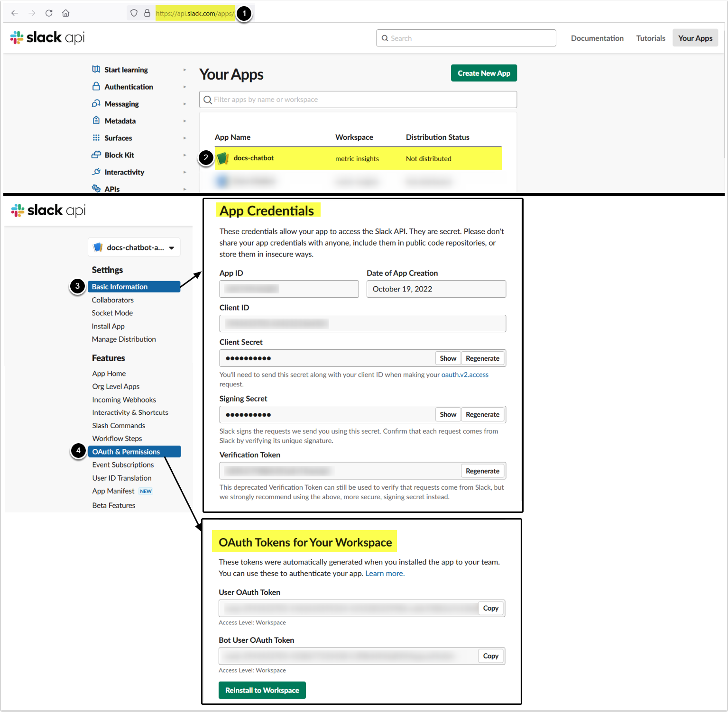Open User ID Translation page
Image resolution: width=728 pixels, height=712 pixels.
click(122, 478)
